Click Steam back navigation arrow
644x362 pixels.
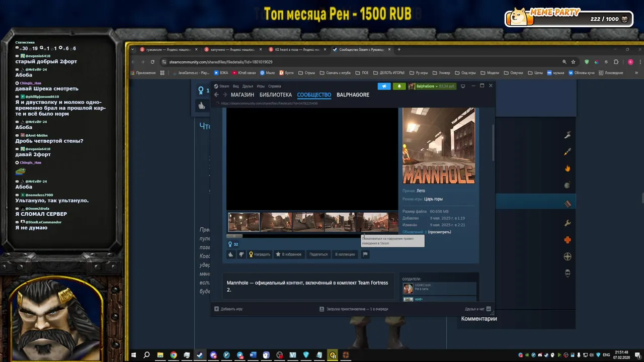[x=216, y=95]
